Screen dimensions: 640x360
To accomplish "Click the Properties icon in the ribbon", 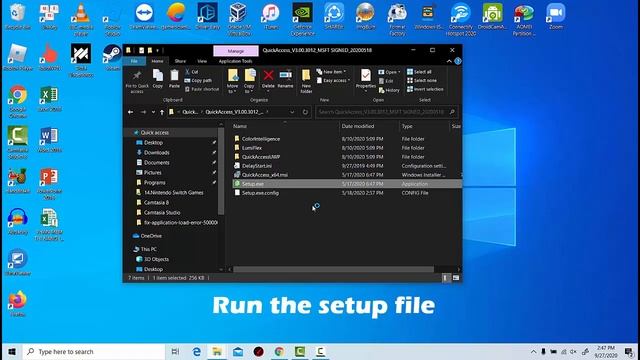I will (x=366, y=79).
